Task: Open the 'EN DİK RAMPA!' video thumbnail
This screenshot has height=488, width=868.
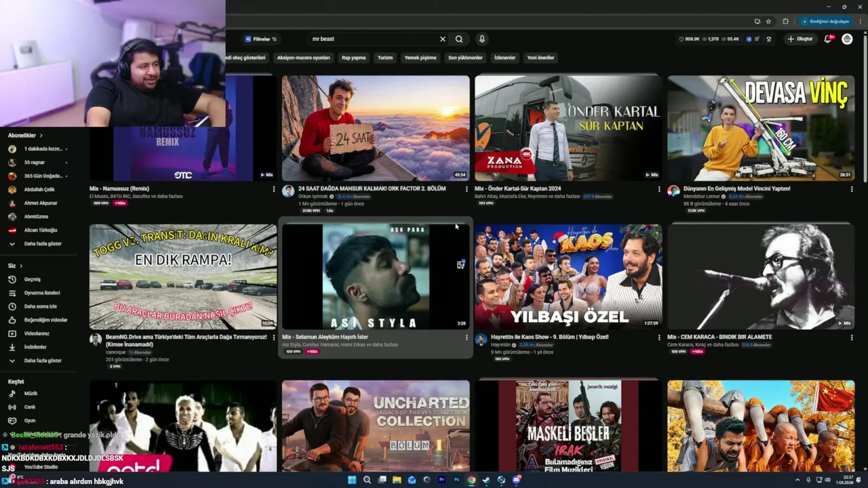Action: tap(183, 277)
